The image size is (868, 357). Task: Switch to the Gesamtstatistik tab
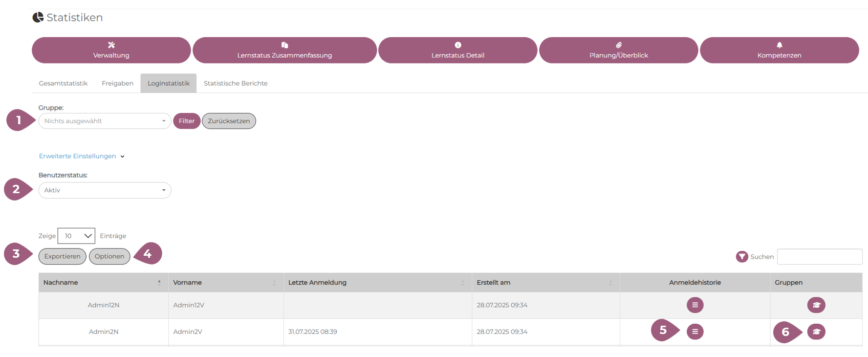pos(63,84)
